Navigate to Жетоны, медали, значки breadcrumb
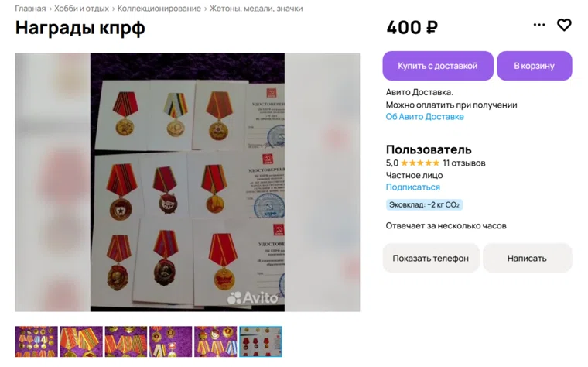 [256, 9]
